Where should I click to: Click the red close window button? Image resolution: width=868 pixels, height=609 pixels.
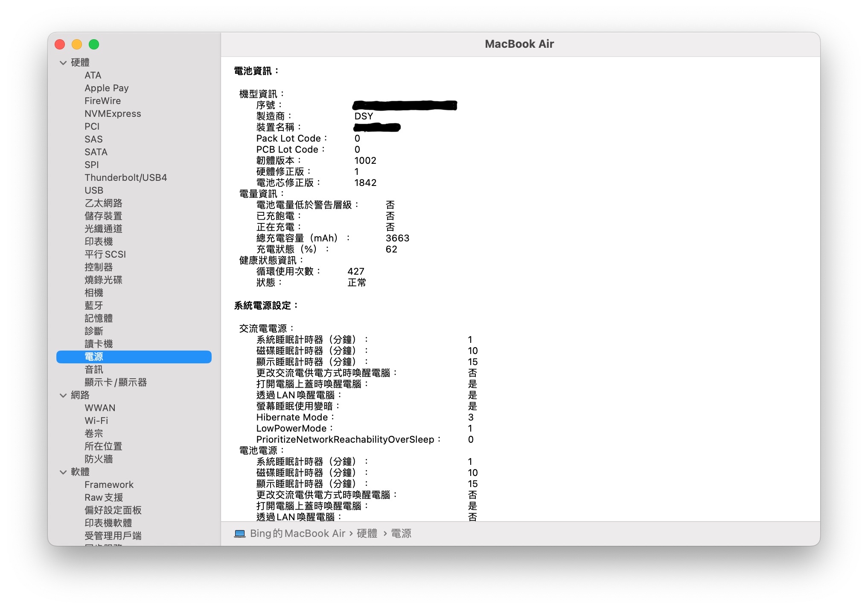[x=60, y=44]
